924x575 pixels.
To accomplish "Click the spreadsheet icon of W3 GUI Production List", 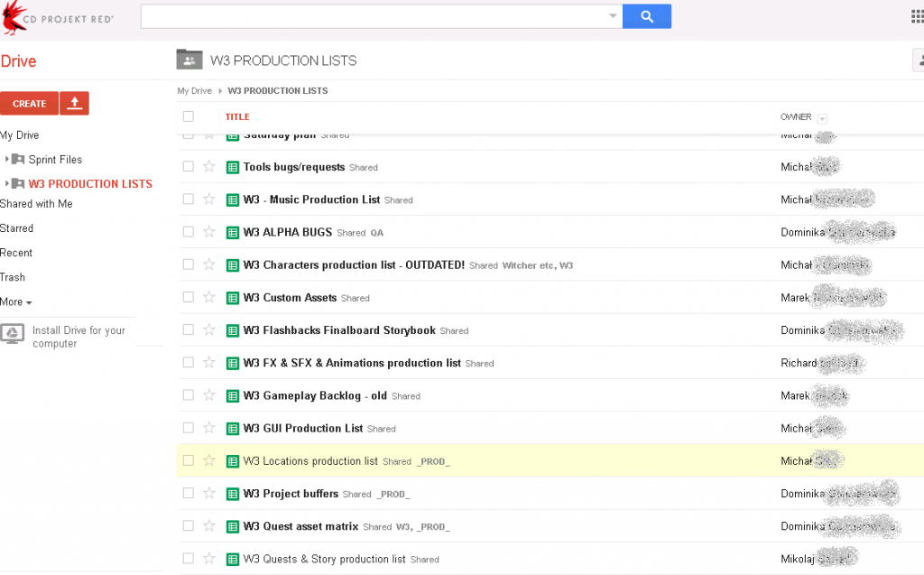I will click(233, 428).
